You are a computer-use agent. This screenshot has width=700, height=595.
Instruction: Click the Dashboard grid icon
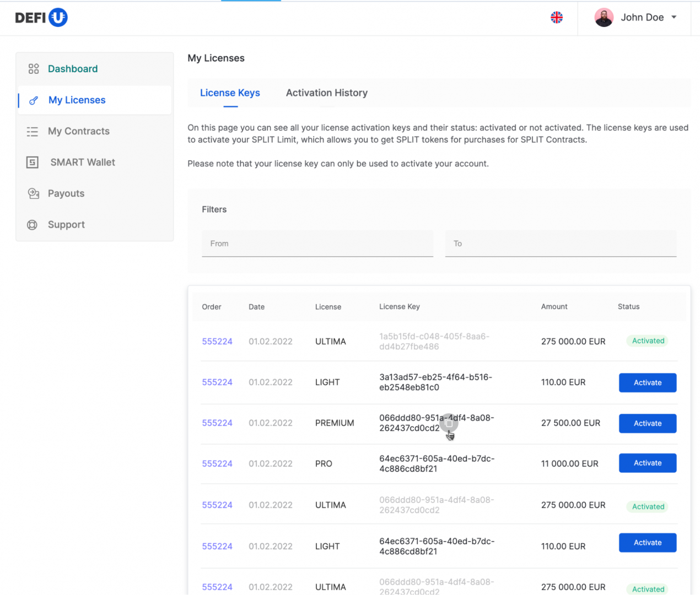[x=34, y=69]
